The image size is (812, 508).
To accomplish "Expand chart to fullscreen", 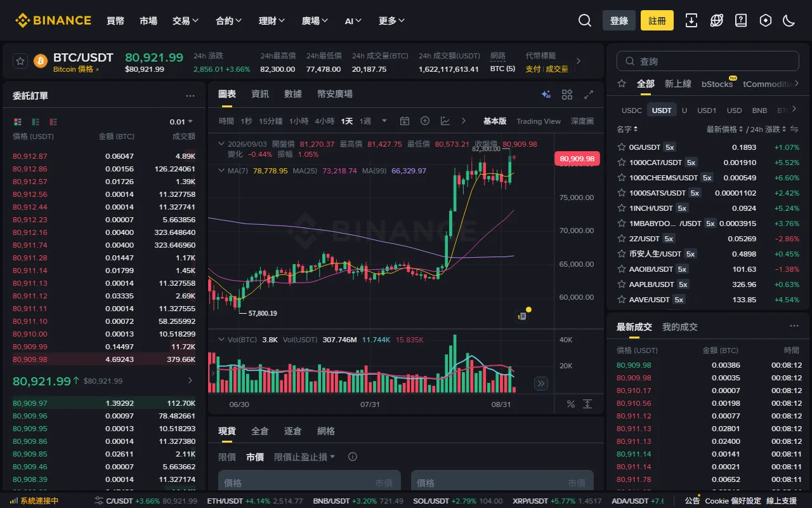I will click(x=589, y=95).
